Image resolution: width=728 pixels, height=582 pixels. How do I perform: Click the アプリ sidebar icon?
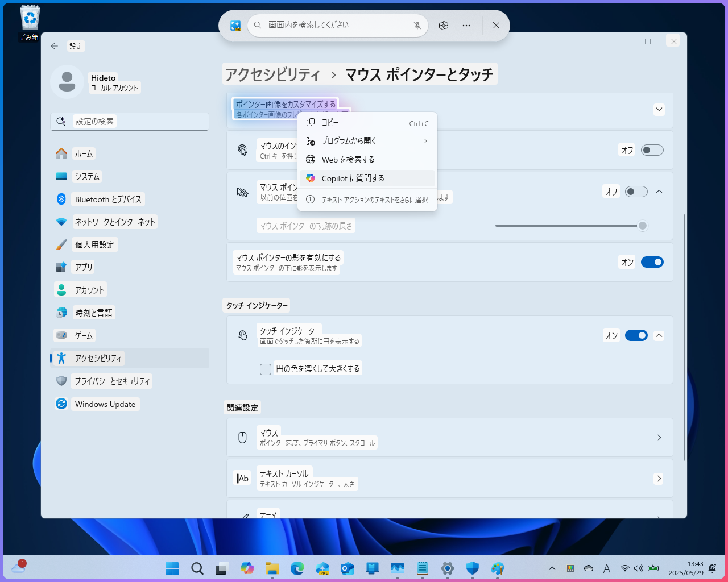(61, 267)
